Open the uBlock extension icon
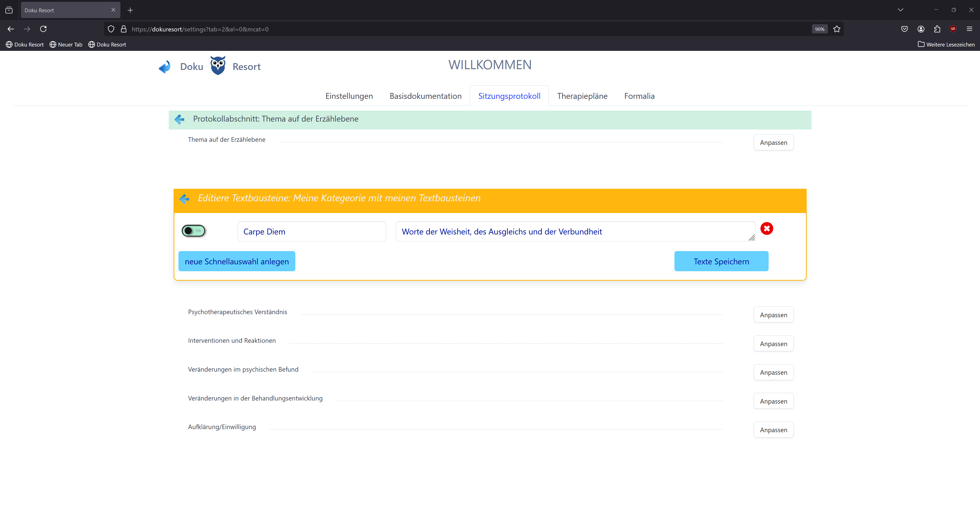This screenshot has width=980, height=530. pyautogui.click(x=953, y=29)
